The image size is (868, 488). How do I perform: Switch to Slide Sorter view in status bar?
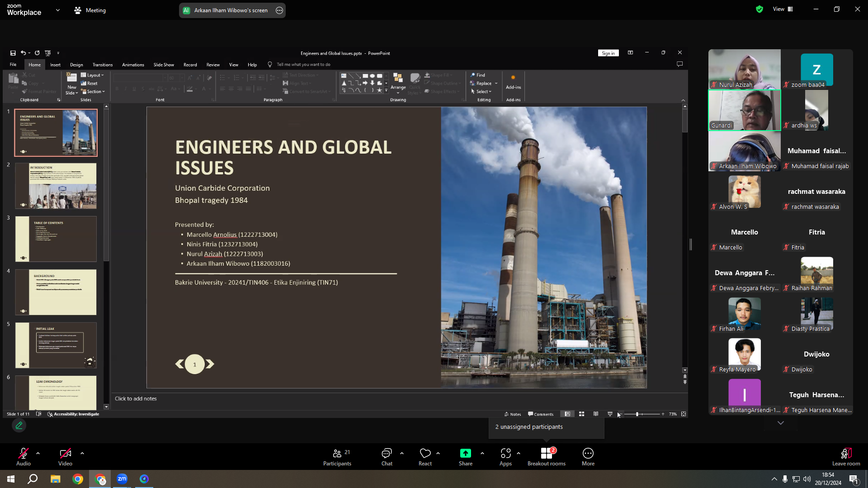tap(582, 414)
